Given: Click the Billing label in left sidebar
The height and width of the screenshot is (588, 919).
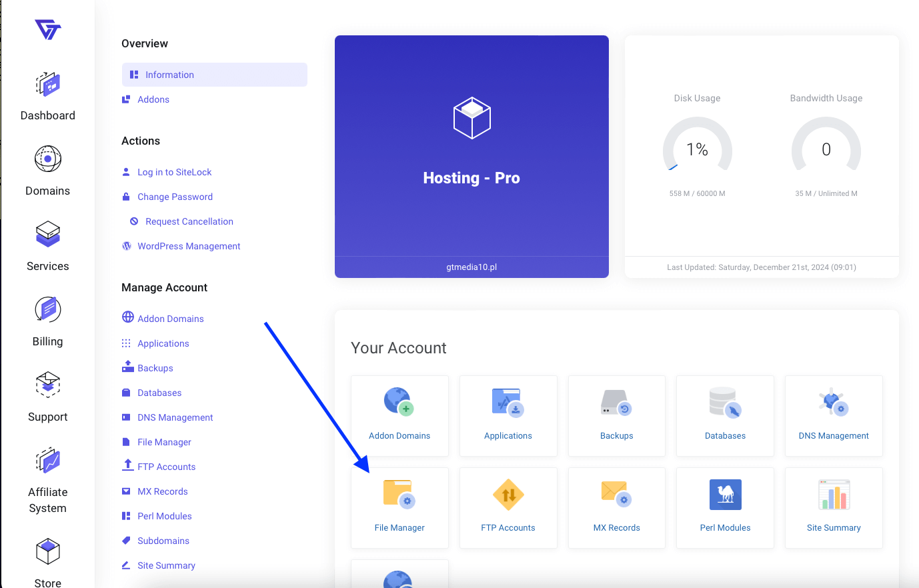Looking at the screenshot, I should pyautogui.click(x=48, y=341).
